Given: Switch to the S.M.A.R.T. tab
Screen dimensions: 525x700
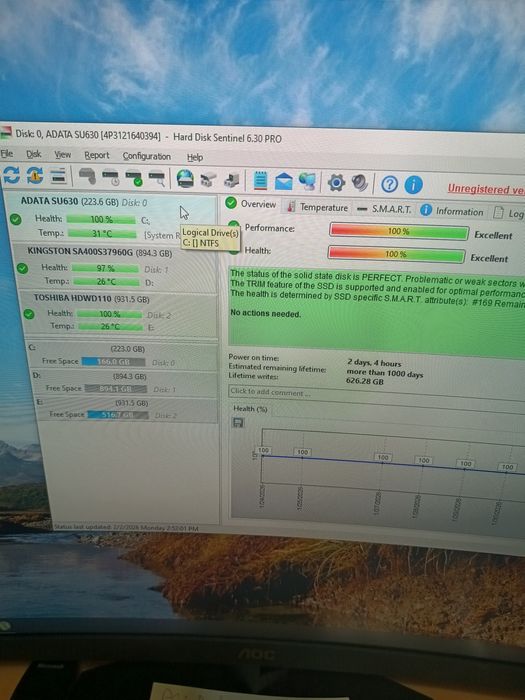Looking at the screenshot, I should 384,209.
